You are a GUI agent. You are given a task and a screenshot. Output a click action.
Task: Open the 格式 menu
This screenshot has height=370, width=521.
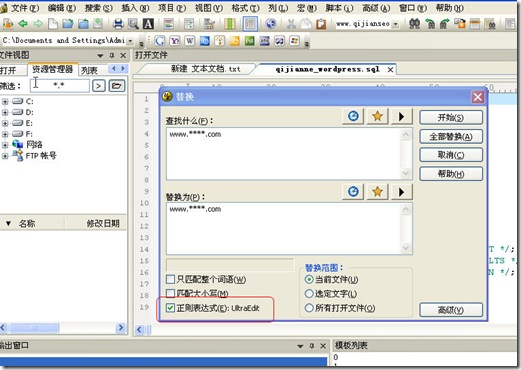[x=245, y=7]
